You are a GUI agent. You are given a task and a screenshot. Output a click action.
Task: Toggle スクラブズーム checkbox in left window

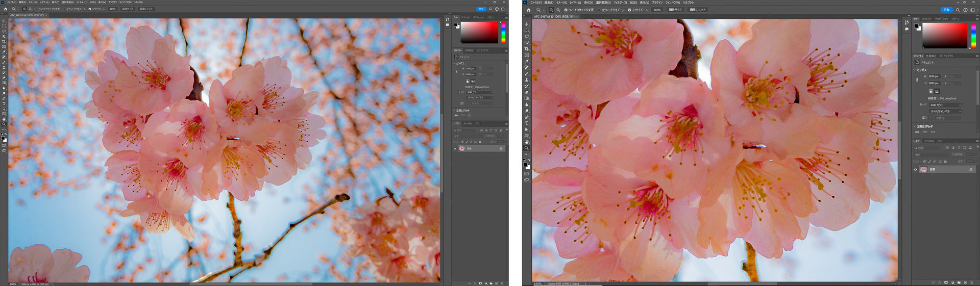click(90, 9)
